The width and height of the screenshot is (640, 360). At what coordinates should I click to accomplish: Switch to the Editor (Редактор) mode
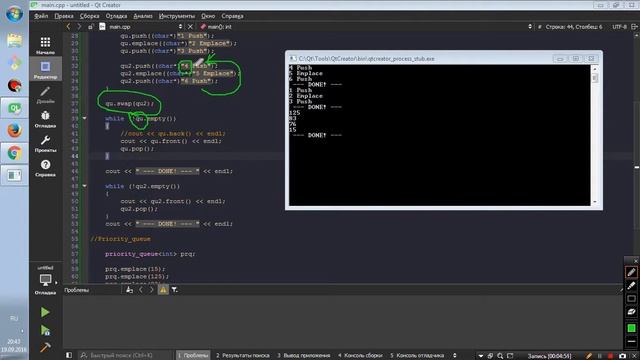pos(45,70)
